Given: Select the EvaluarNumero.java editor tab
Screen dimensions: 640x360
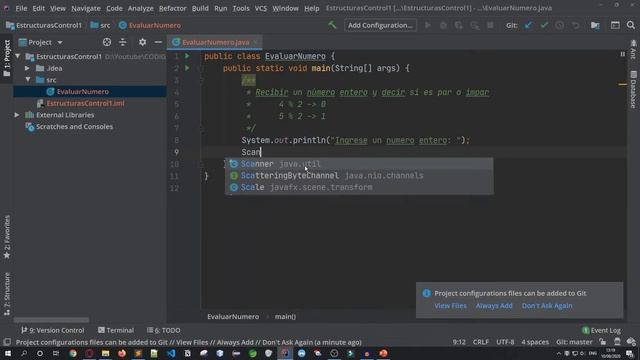Looking at the screenshot, I should pyautogui.click(x=214, y=42).
